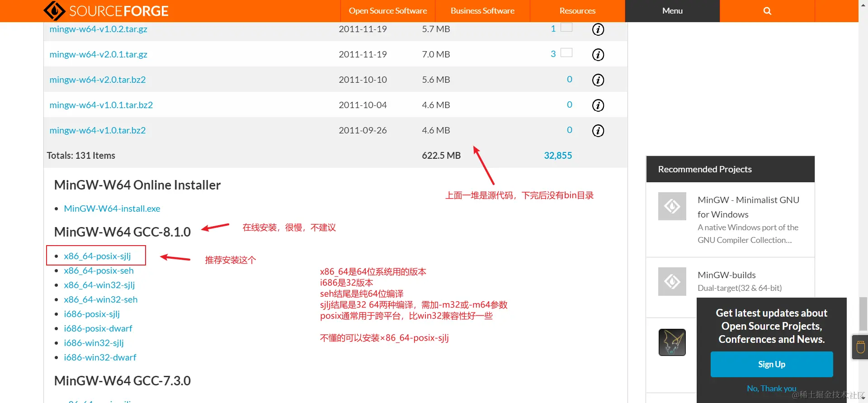Download mingw-w64-v1.0.2.tar.gz

point(98,29)
